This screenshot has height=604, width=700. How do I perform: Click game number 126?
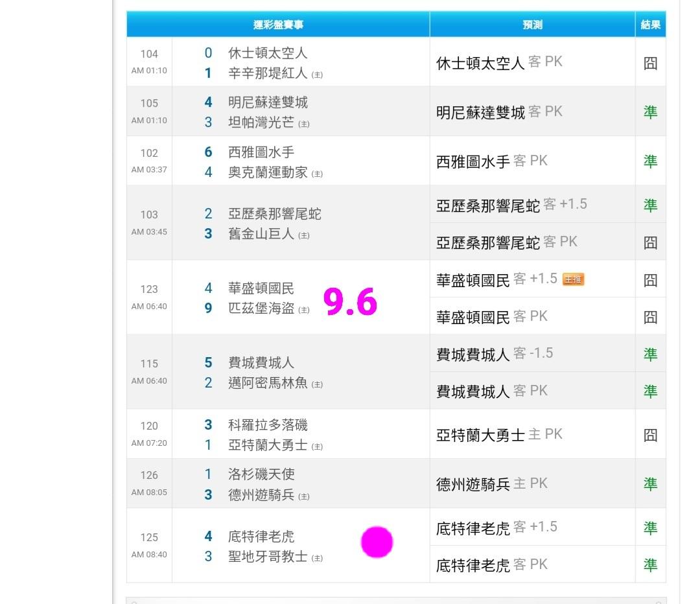tap(149, 476)
